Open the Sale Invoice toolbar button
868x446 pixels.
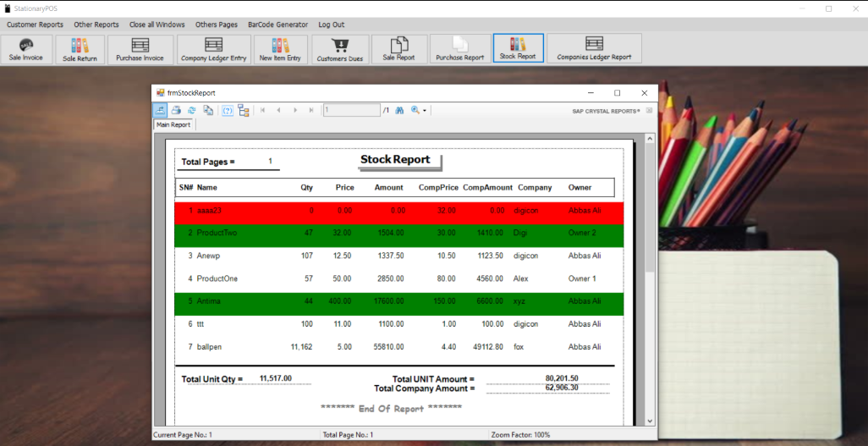click(26, 49)
